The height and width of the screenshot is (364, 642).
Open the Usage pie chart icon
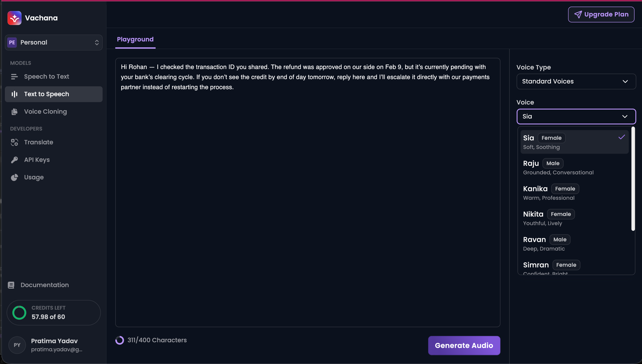point(14,178)
